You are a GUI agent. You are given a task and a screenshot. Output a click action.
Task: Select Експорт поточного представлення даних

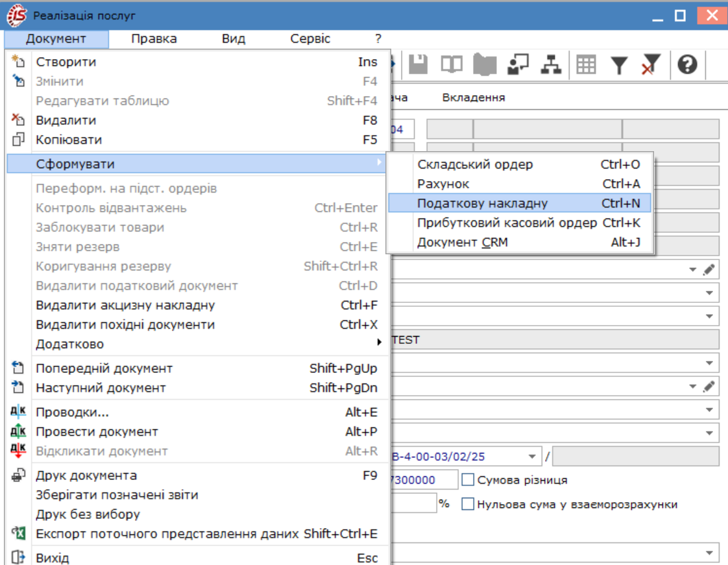[x=197, y=534]
